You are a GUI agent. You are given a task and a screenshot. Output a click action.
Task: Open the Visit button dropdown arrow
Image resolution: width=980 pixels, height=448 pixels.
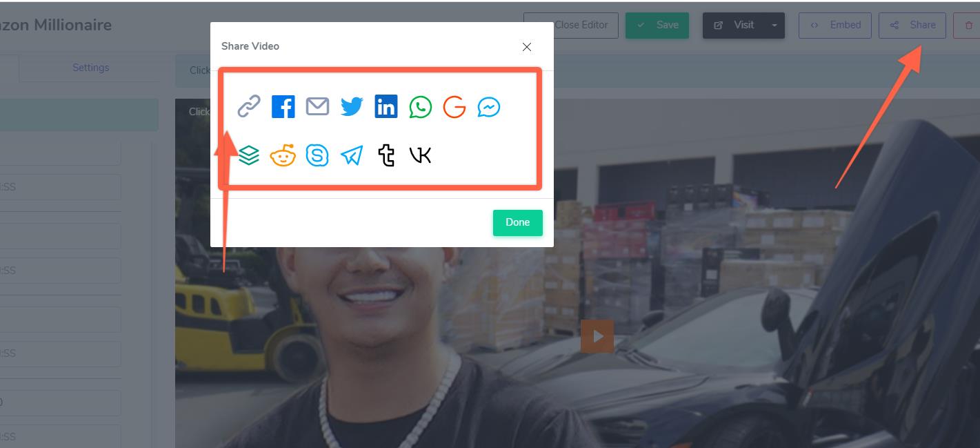(x=774, y=25)
